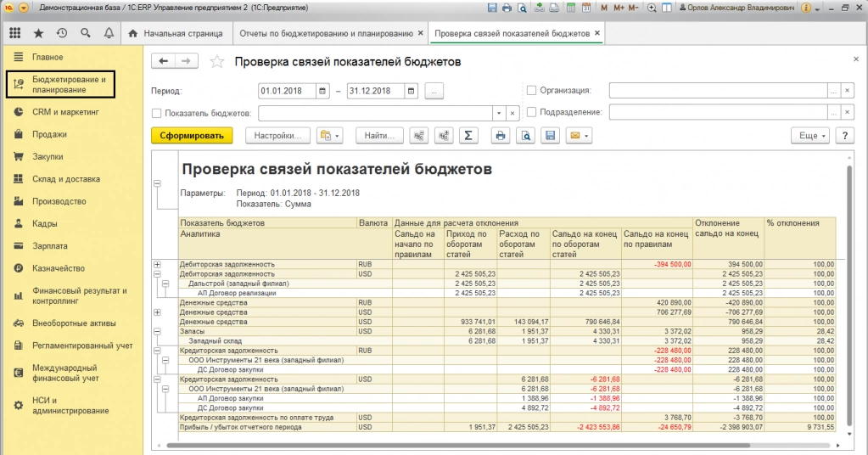
Task: Enable the Организация filter checkbox
Action: click(532, 90)
